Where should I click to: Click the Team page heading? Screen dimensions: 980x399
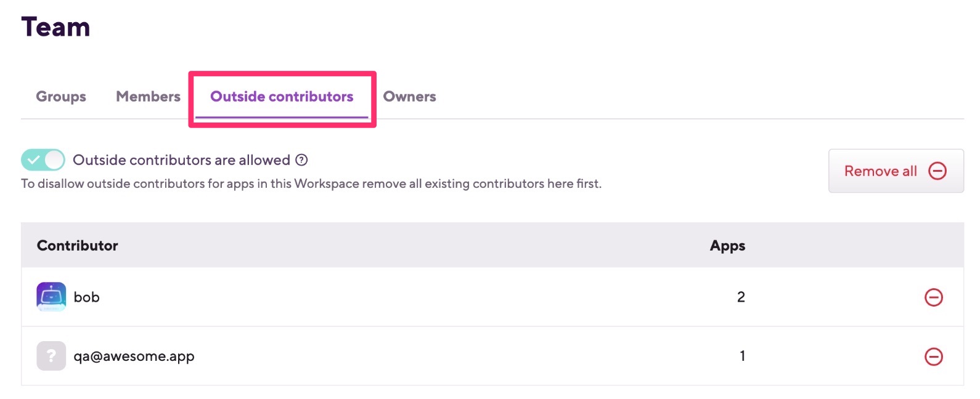56,27
